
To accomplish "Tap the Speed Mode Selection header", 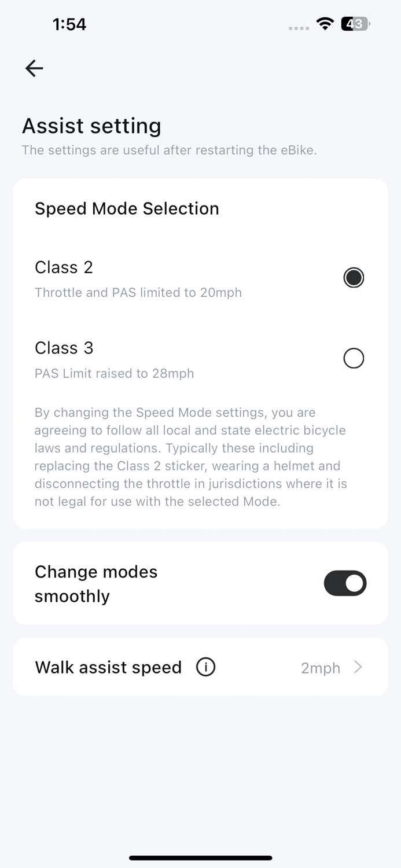I will point(127,208).
